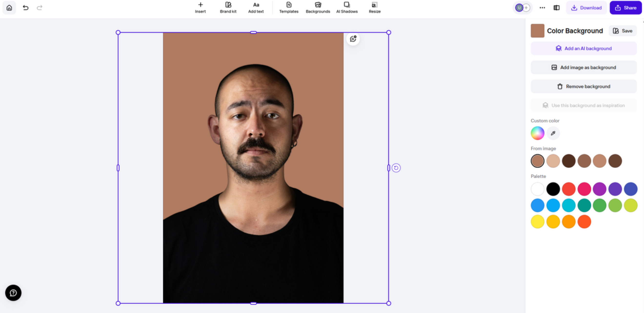The height and width of the screenshot is (313, 644).
Task: Save the Color Background
Action: pyautogui.click(x=623, y=31)
